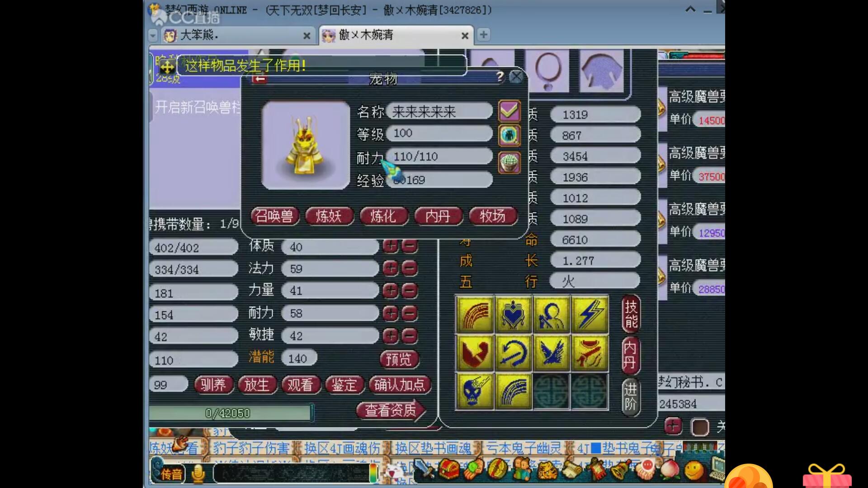
Task: Open the red 内丹 tab beside 炼化
Action: coord(438,216)
